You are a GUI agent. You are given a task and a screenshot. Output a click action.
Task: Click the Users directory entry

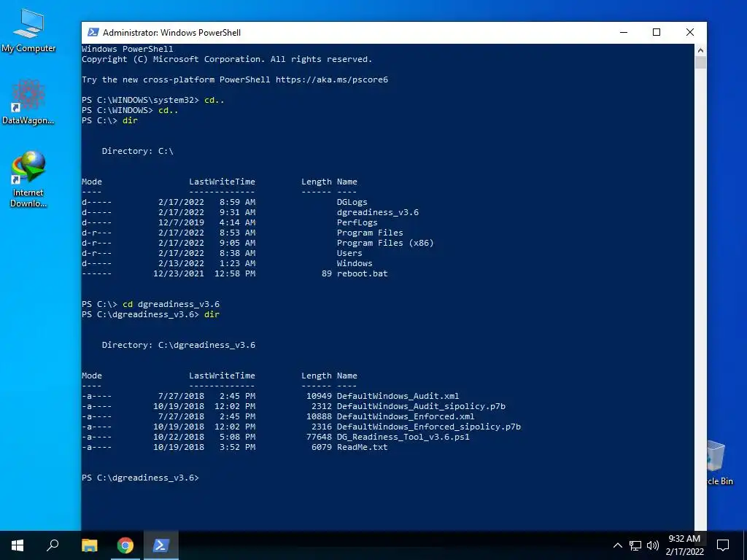click(x=349, y=253)
